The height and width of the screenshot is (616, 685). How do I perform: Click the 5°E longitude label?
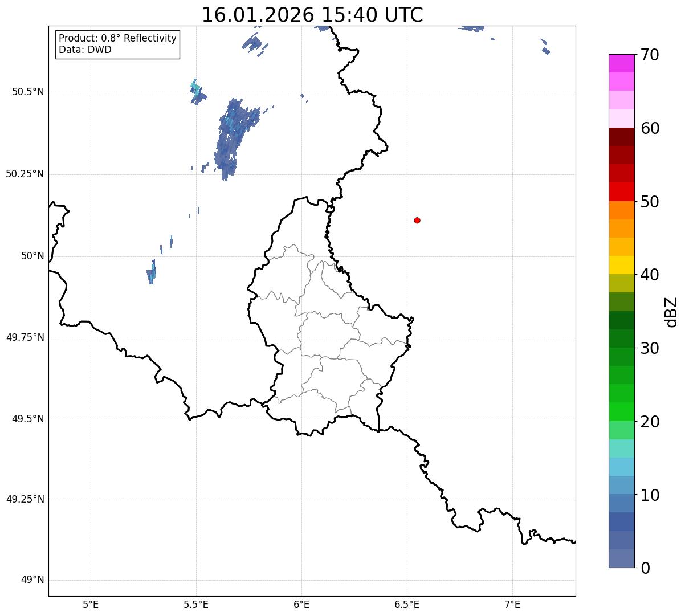(91, 604)
